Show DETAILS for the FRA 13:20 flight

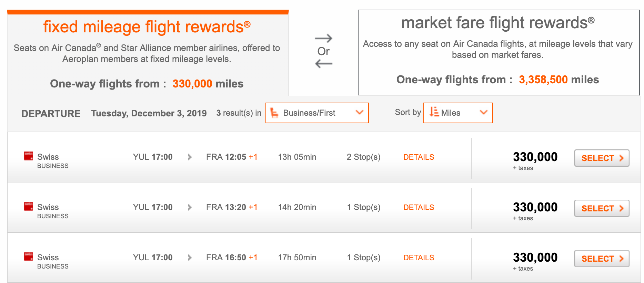click(x=419, y=208)
